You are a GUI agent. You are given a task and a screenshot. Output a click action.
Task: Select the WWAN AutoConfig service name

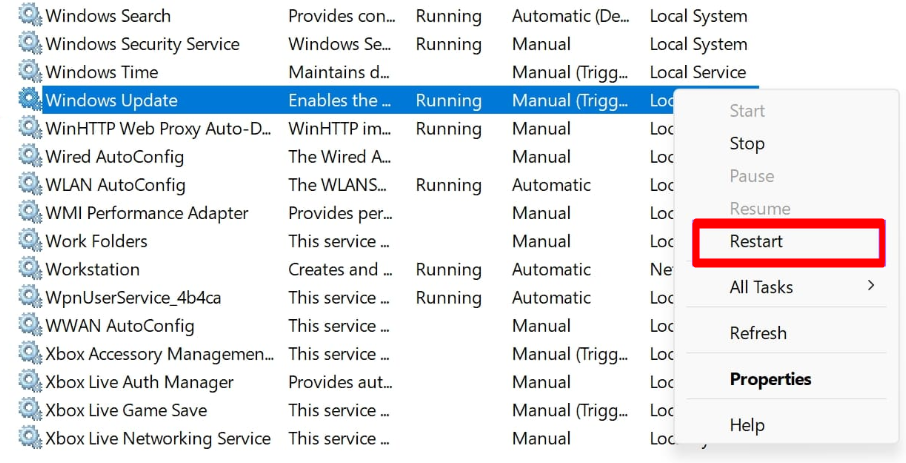click(x=120, y=326)
